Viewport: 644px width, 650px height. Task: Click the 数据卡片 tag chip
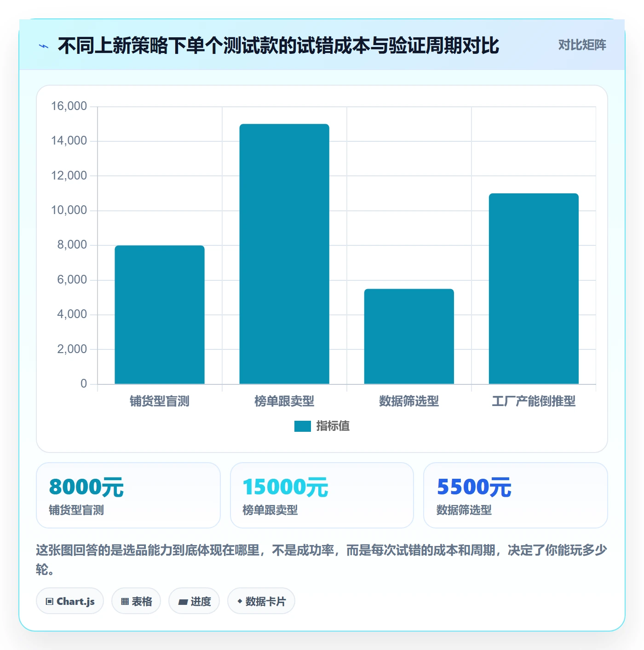coord(261,601)
